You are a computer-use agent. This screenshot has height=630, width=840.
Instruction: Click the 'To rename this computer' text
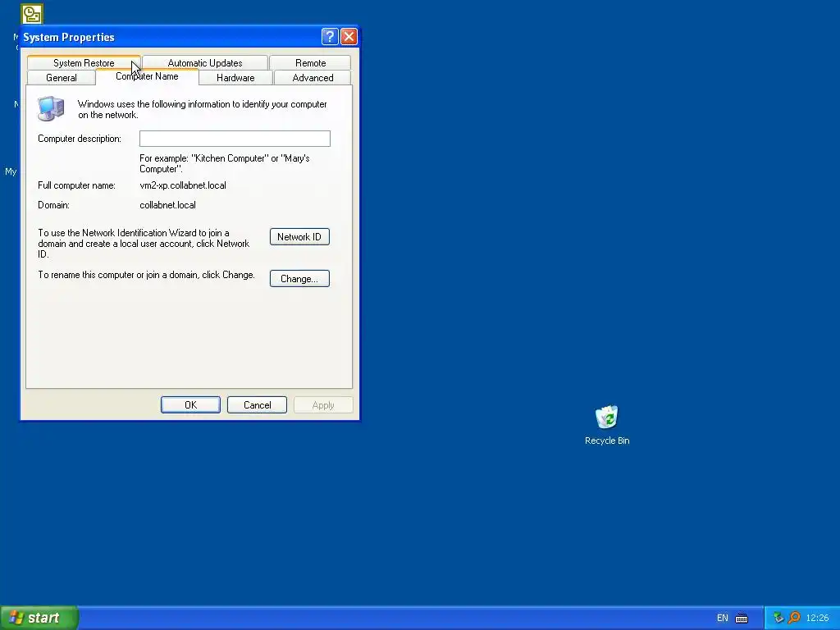click(x=146, y=275)
